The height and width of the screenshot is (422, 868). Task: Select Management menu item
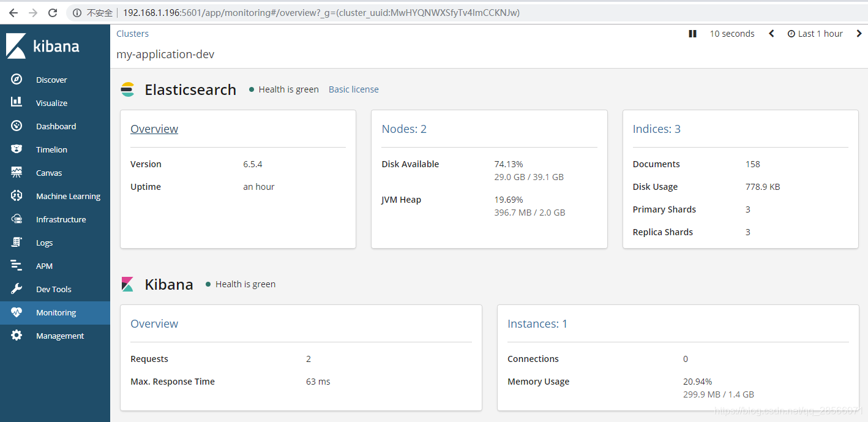tap(60, 336)
